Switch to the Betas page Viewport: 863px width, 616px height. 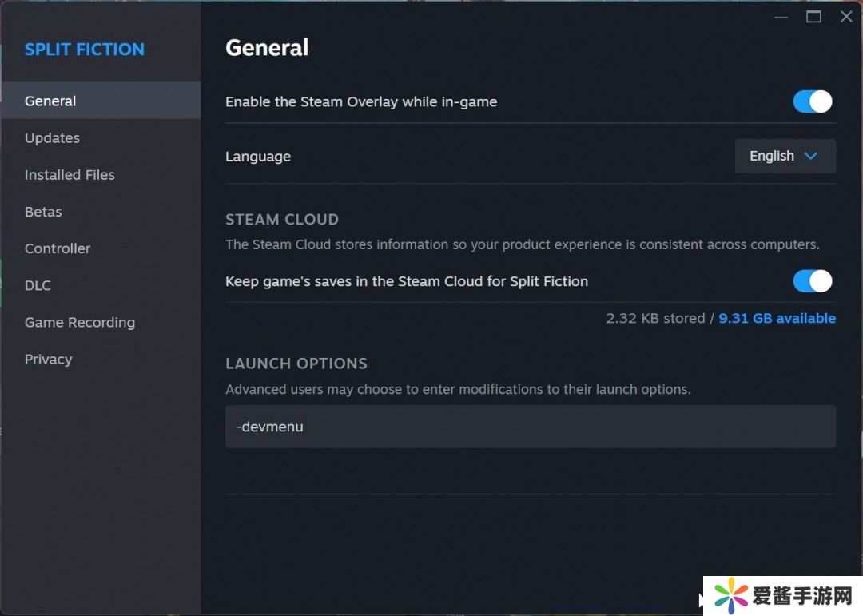[43, 212]
